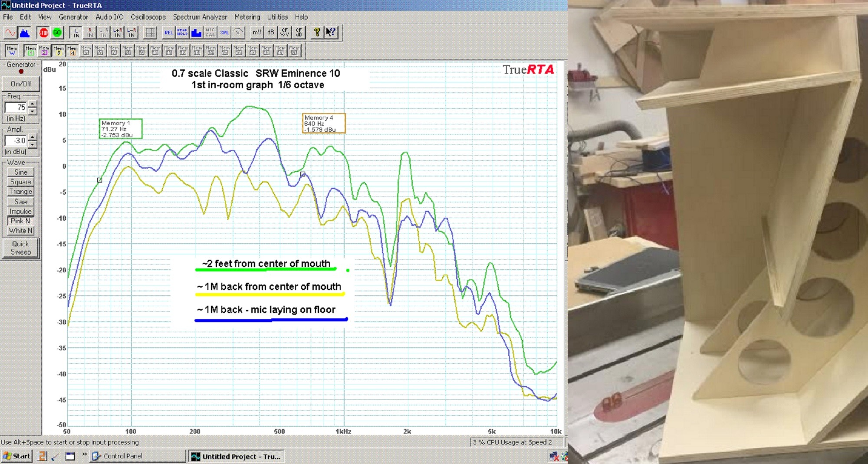
Task: Open the Spectrum Analyzer menu
Action: coord(200,17)
